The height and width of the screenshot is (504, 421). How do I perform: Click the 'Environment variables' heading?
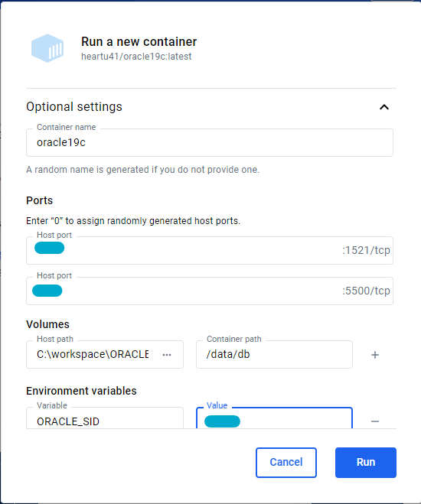point(81,391)
